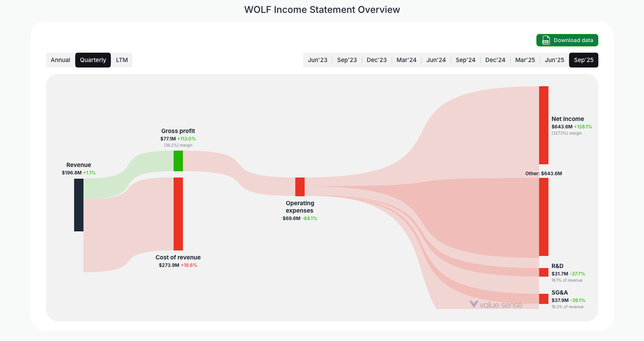The width and height of the screenshot is (644, 341).
Task: Toggle the Quarterly view on
Action: (x=93, y=60)
